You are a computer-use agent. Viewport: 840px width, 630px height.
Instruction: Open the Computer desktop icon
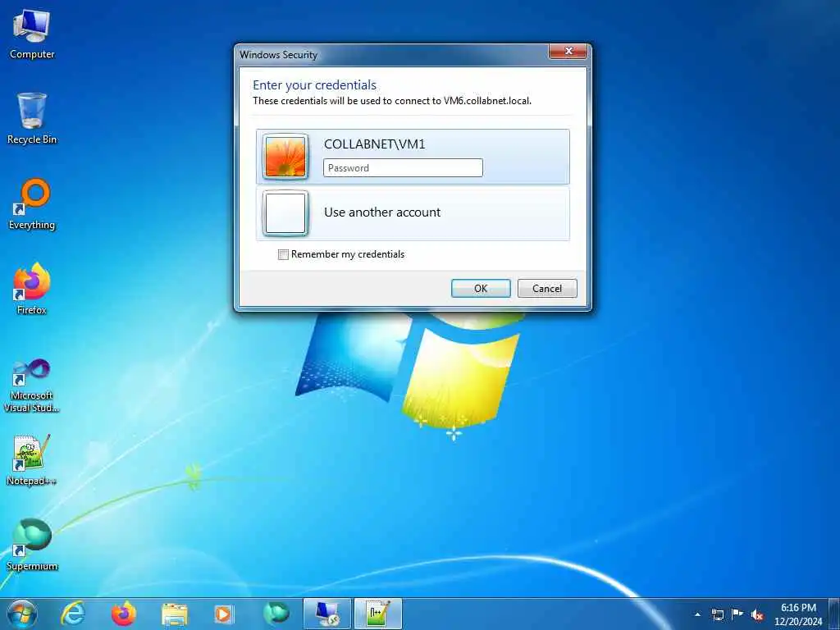point(32,35)
